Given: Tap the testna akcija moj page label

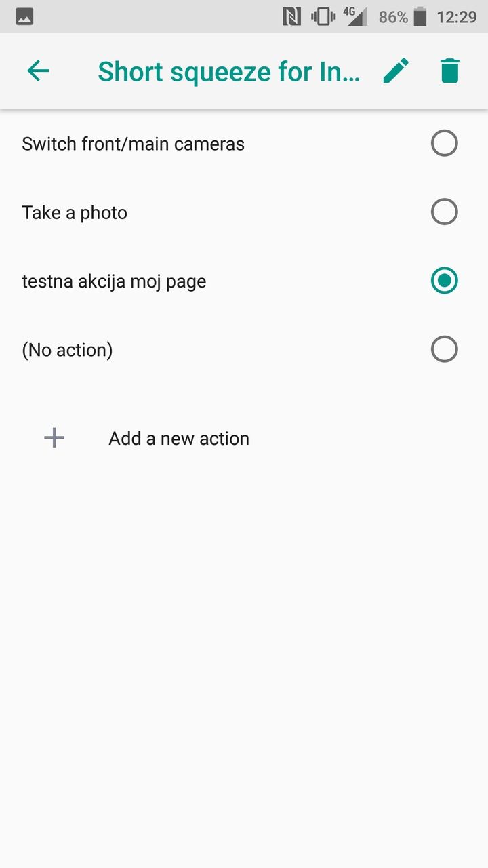Looking at the screenshot, I should tap(114, 281).
